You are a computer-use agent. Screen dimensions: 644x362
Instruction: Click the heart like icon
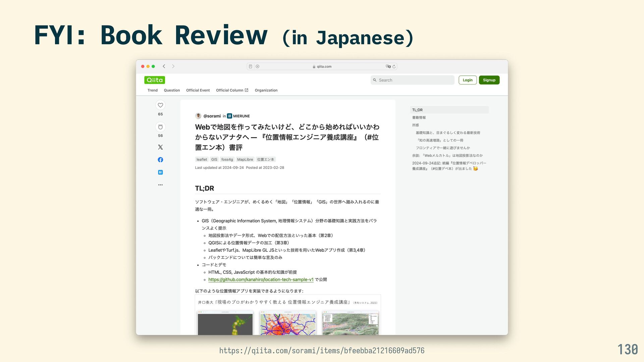tap(160, 105)
